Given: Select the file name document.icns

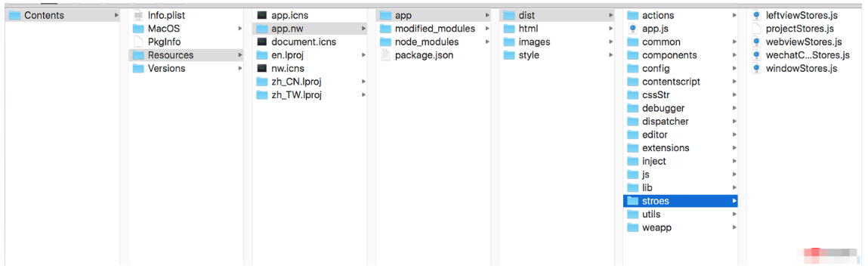Looking at the screenshot, I should point(304,42).
